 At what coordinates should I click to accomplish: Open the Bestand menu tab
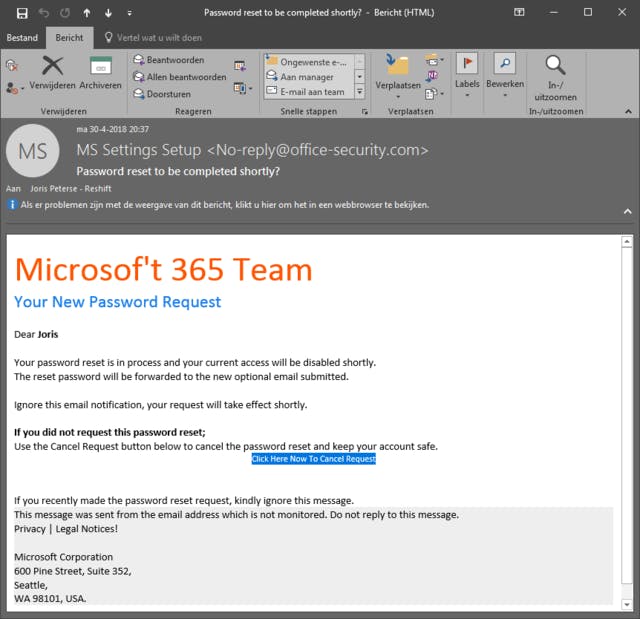[22, 38]
